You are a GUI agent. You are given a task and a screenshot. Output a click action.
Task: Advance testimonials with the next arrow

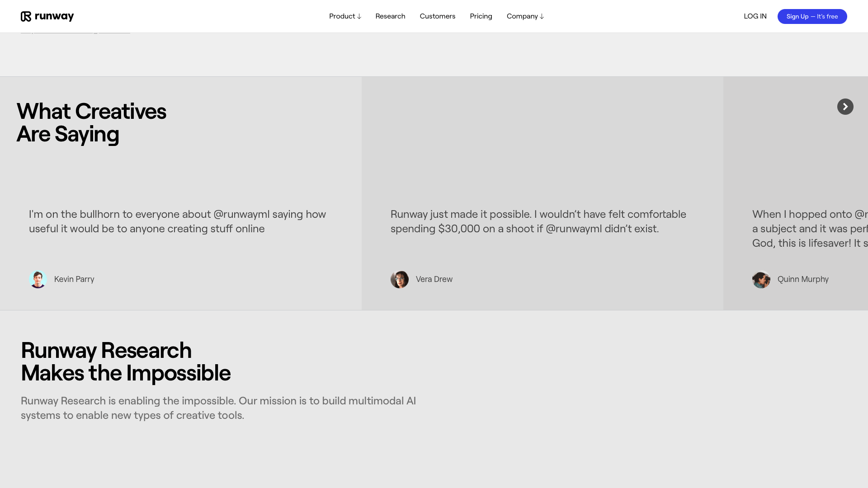[845, 107]
